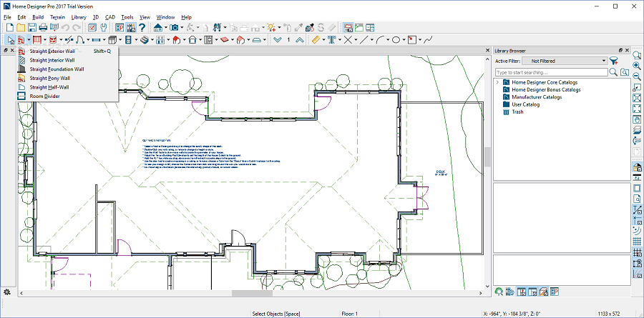644x318 pixels.
Task: Save the plan with floppy disk icon
Action: [32, 27]
